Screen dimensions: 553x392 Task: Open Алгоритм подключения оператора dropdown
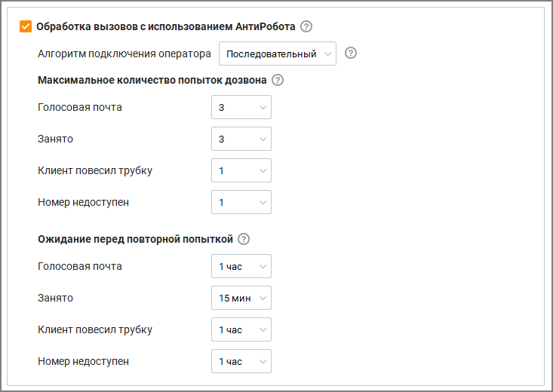278,54
